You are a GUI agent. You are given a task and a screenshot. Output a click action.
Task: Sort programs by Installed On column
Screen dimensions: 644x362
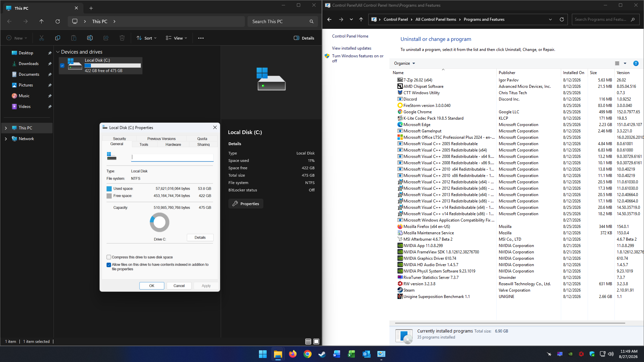[574, 73]
